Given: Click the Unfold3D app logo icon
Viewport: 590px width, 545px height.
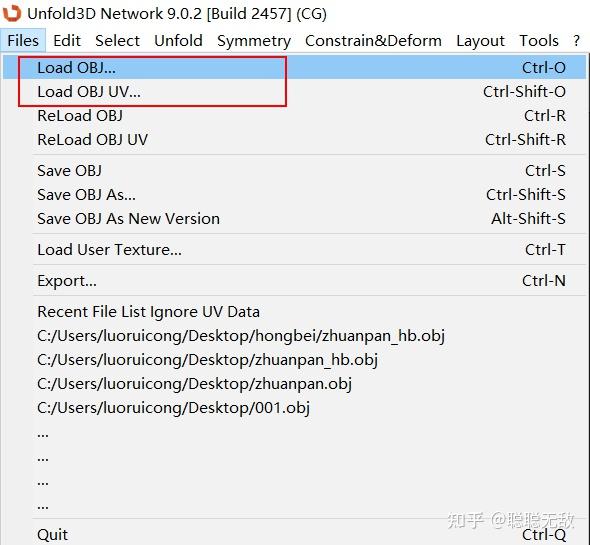Looking at the screenshot, I should pyautogui.click(x=11, y=13).
